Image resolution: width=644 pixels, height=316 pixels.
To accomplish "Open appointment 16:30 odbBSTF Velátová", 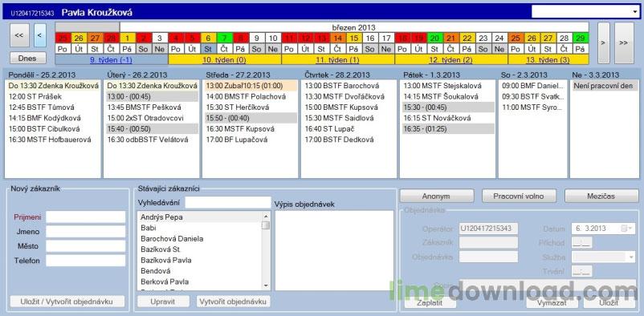I will 152,140.
